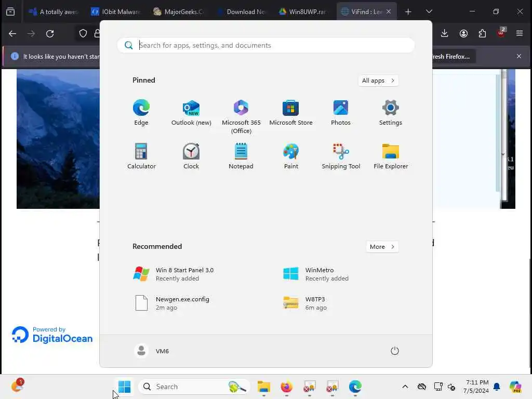The image size is (532, 399).
Task: Open a new Firefox tab
Action: pyautogui.click(x=408, y=11)
